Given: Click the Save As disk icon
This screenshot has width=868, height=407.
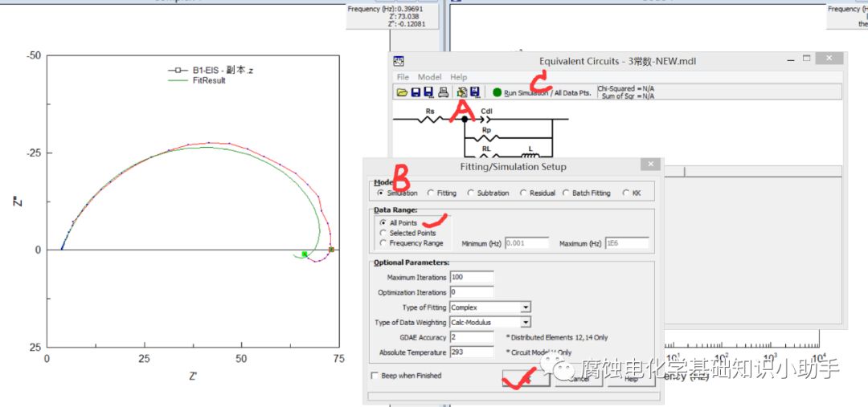Looking at the screenshot, I should tap(428, 93).
